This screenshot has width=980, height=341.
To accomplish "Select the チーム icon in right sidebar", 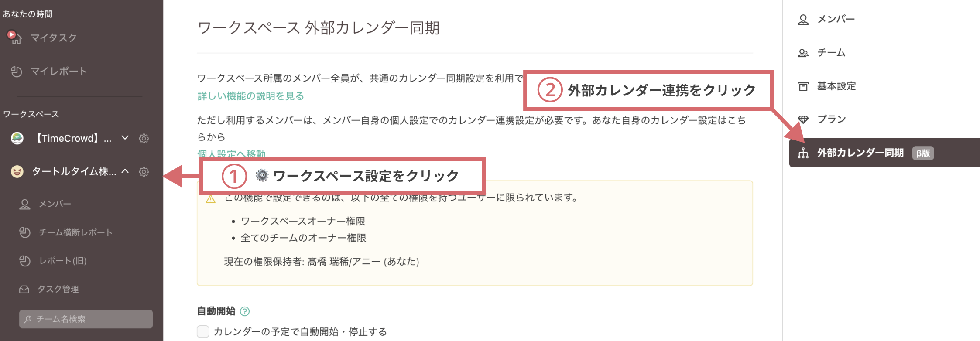I will tap(803, 52).
